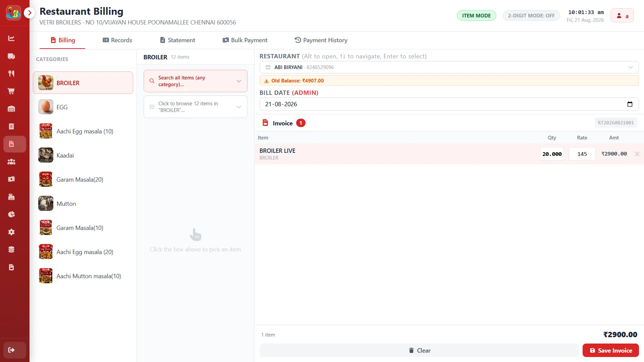Select the Aachi Mutton masala(10) category
Image resolution: width=644 pixels, height=362 pixels.
pyautogui.click(x=83, y=276)
